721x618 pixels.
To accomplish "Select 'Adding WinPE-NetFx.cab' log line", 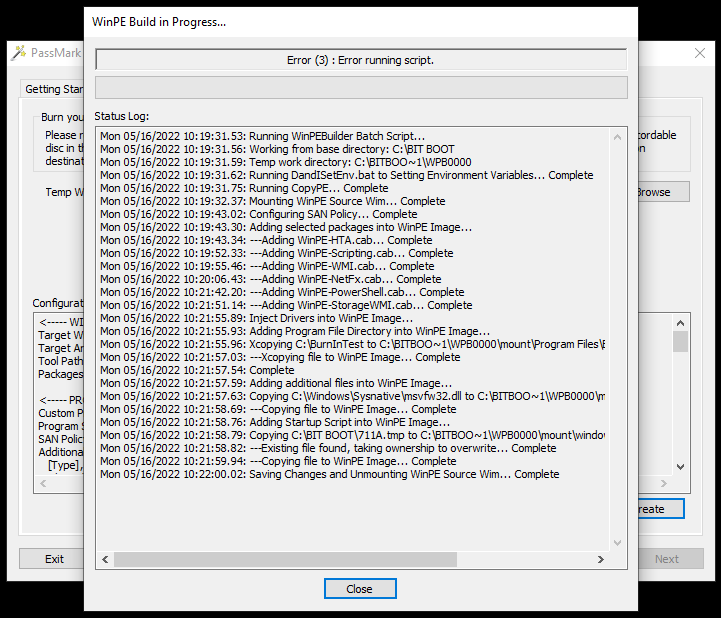I will pos(271,279).
